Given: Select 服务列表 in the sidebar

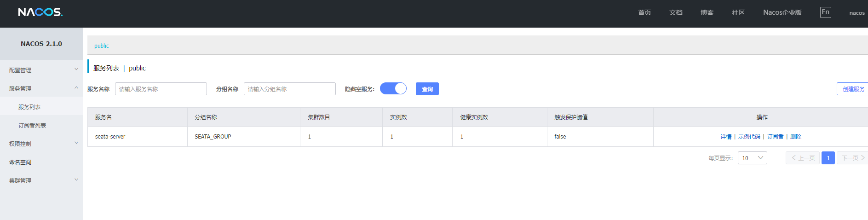Looking at the screenshot, I should click(41, 107).
